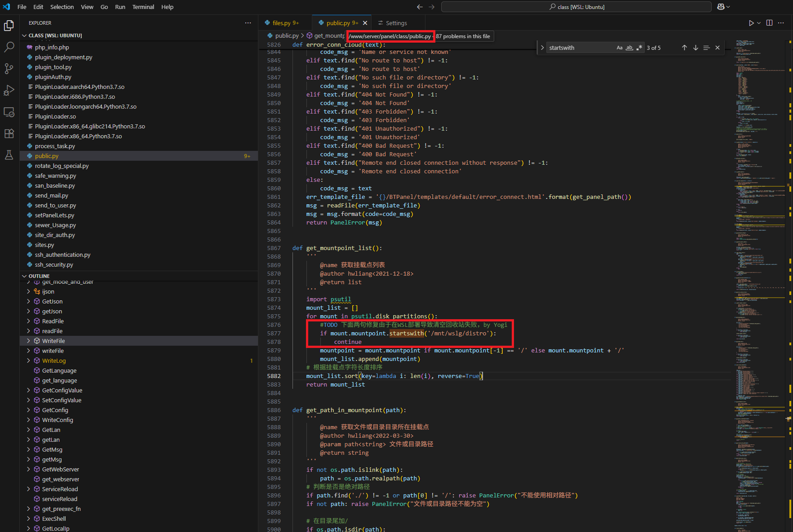The height and width of the screenshot is (532, 793).
Task: Open the View menu
Action: tap(87, 7)
